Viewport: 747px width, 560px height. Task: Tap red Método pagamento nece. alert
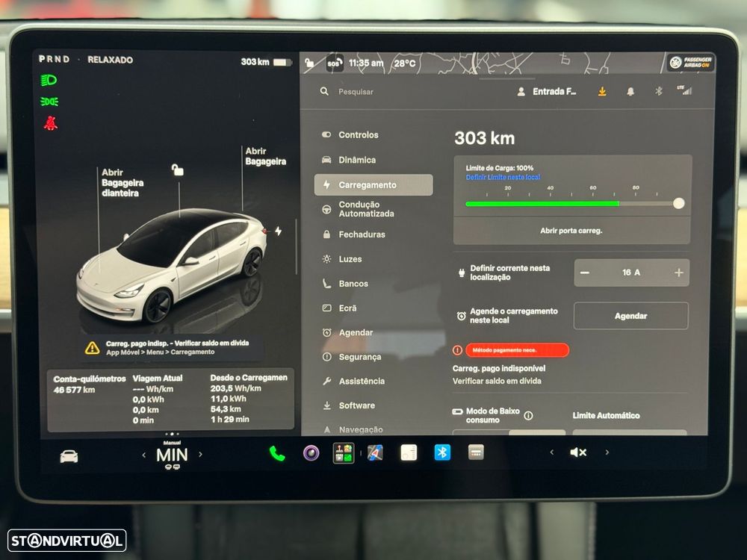click(x=517, y=350)
